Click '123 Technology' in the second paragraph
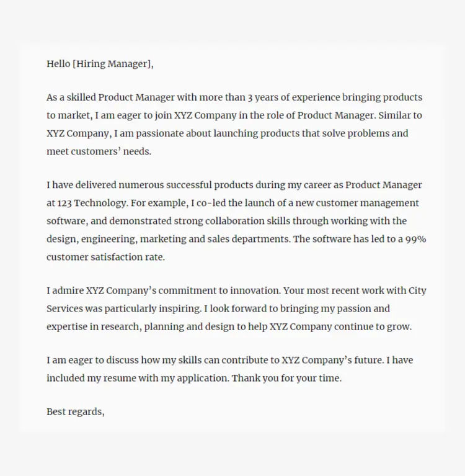Image resolution: width=465 pixels, height=476 pixels. [91, 203]
